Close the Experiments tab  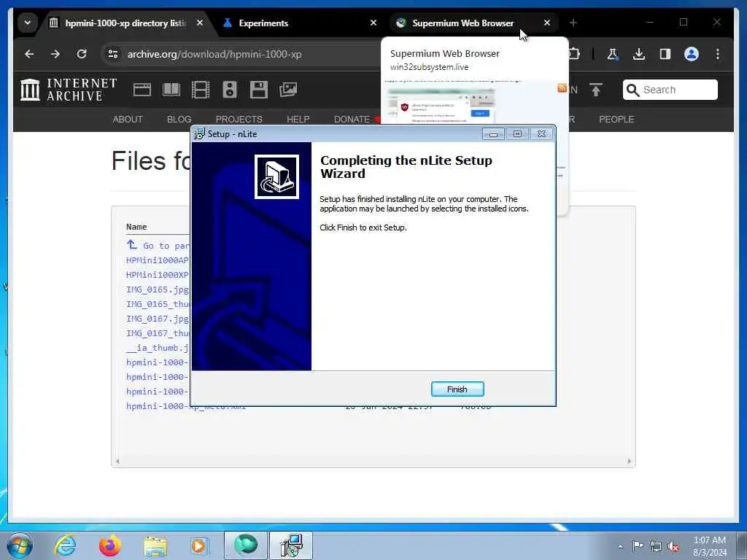click(x=373, y=23)
